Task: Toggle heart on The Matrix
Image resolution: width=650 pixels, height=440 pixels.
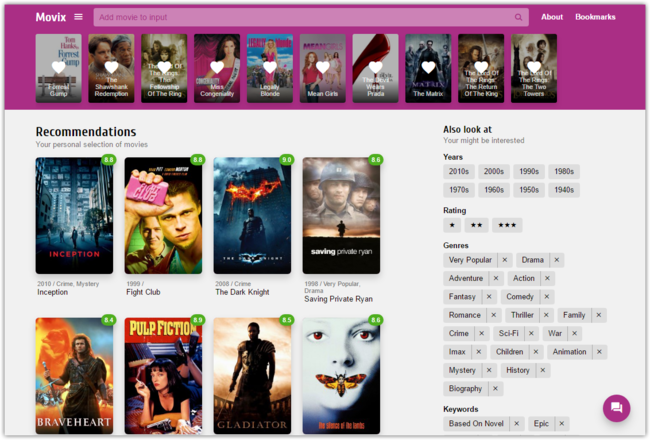Action: pyautogui.click(x=428, y=67)
